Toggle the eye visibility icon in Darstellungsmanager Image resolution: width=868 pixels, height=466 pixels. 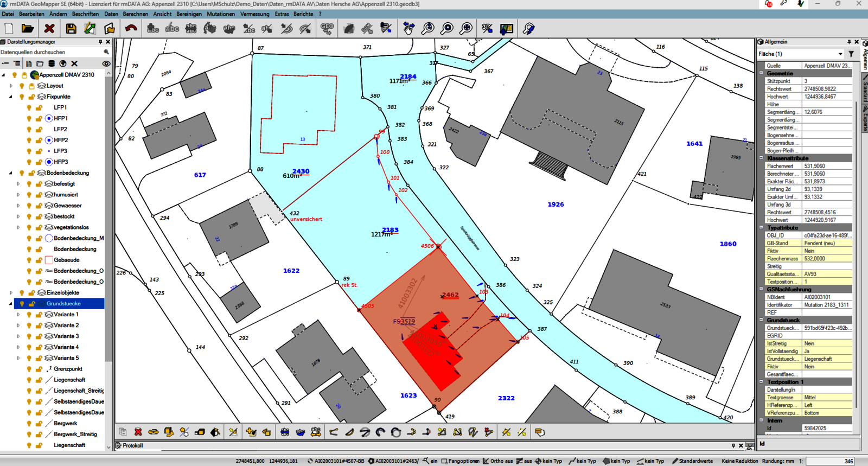tap(106, 63)
